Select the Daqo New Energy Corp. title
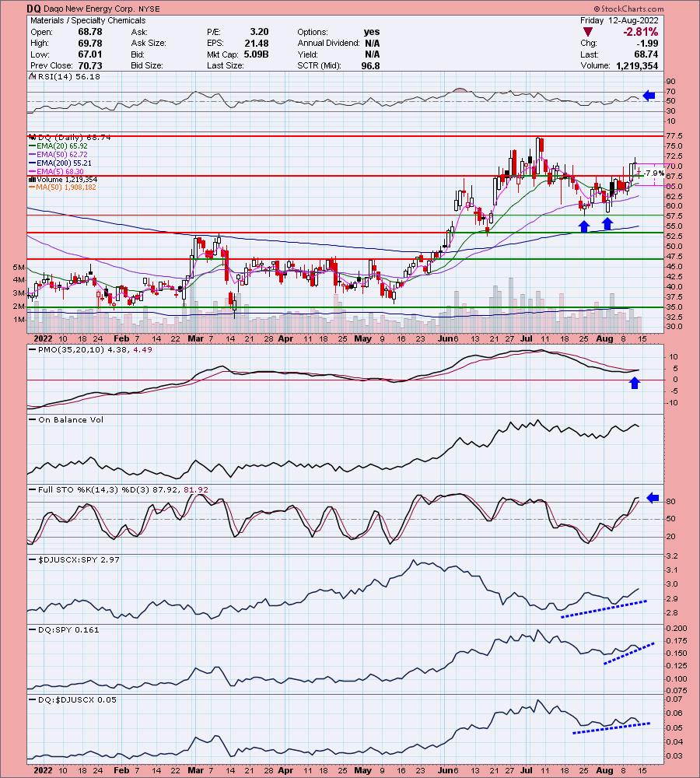 (x=89, y=9)
